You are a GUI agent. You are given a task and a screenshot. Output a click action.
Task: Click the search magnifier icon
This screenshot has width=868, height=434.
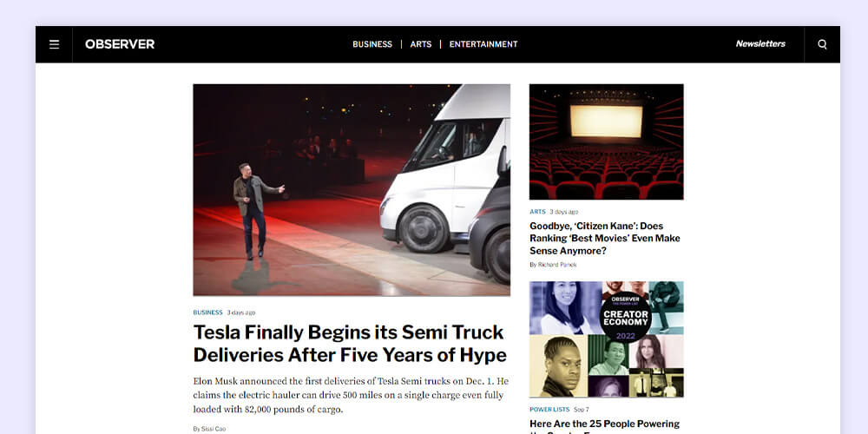[822, 44]
